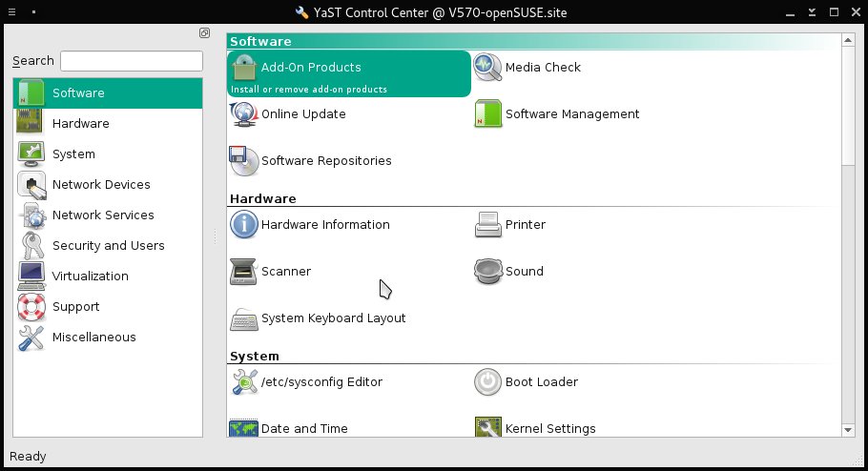Open Software Repositories disc icon
This screenshot has height=471, width=868.
(x=243, y=161)
